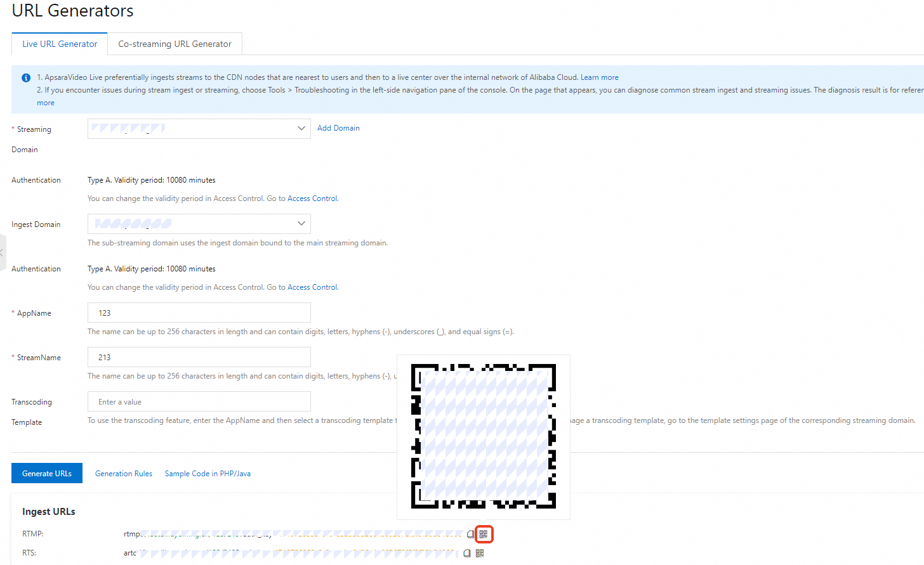The width and height of the screenshot is (924, 565).
Task: Open Access Control link under Ingest Domain authentication
Action: tap(312, 287)
